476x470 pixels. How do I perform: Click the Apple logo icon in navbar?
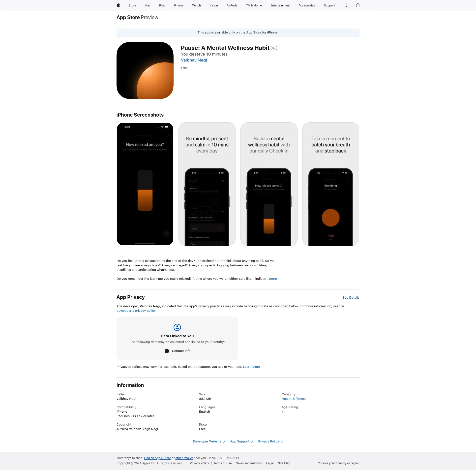pyautogui.click(x=118, y=5)
